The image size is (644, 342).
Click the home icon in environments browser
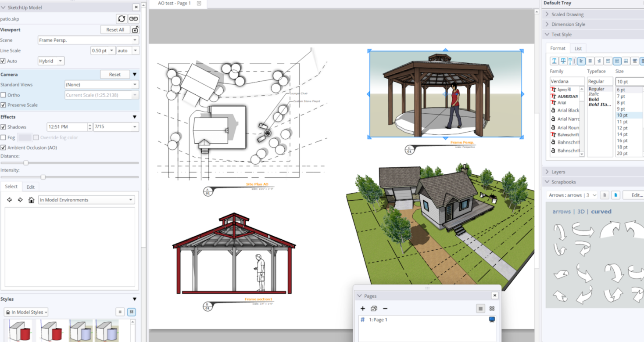[x=31, y=200]
